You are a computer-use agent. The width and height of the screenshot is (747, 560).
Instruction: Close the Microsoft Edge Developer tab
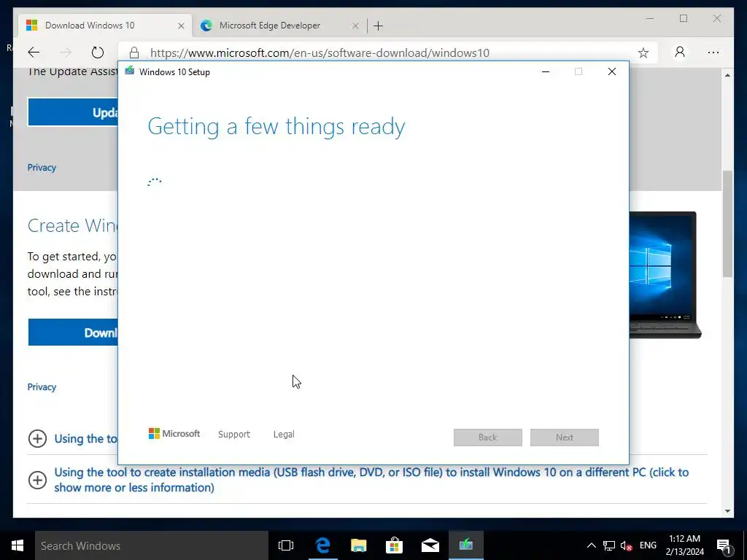[x=355, y=26]
